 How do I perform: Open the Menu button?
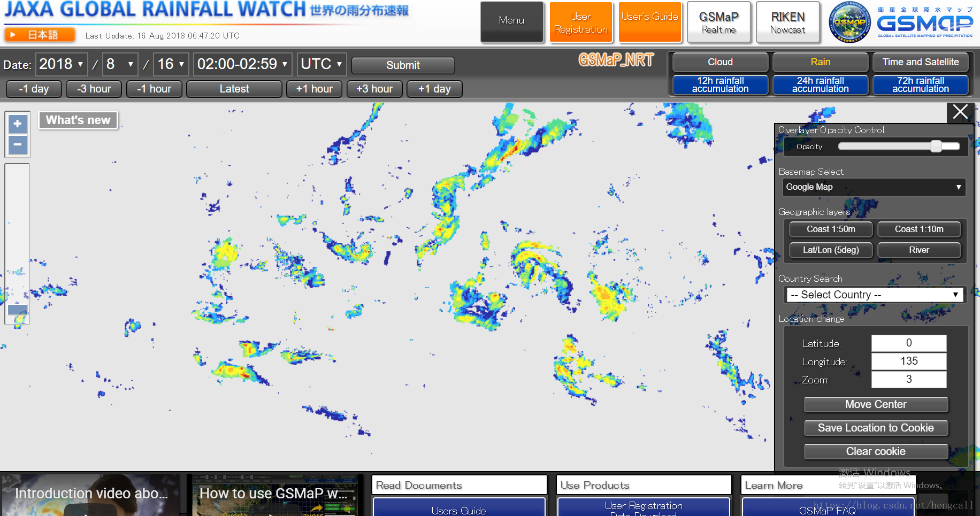click(x=511, y=21)
